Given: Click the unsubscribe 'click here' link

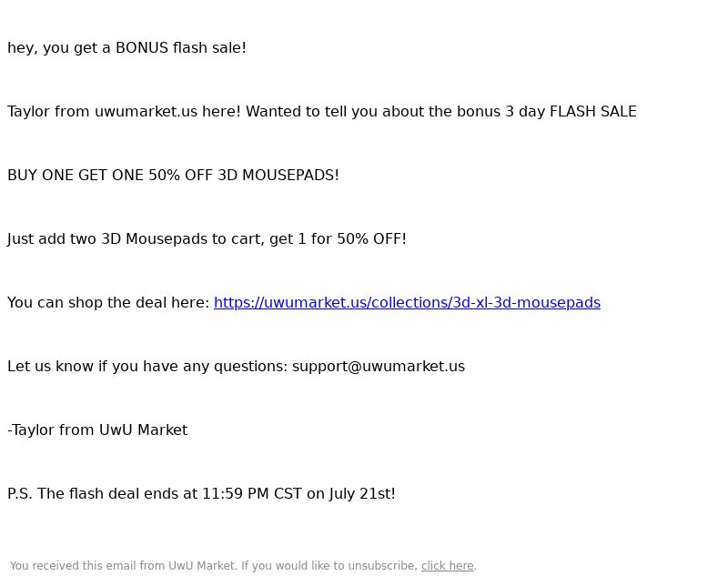Looking at the screenshot, I should pyautogui.click(x=447, y=566).
